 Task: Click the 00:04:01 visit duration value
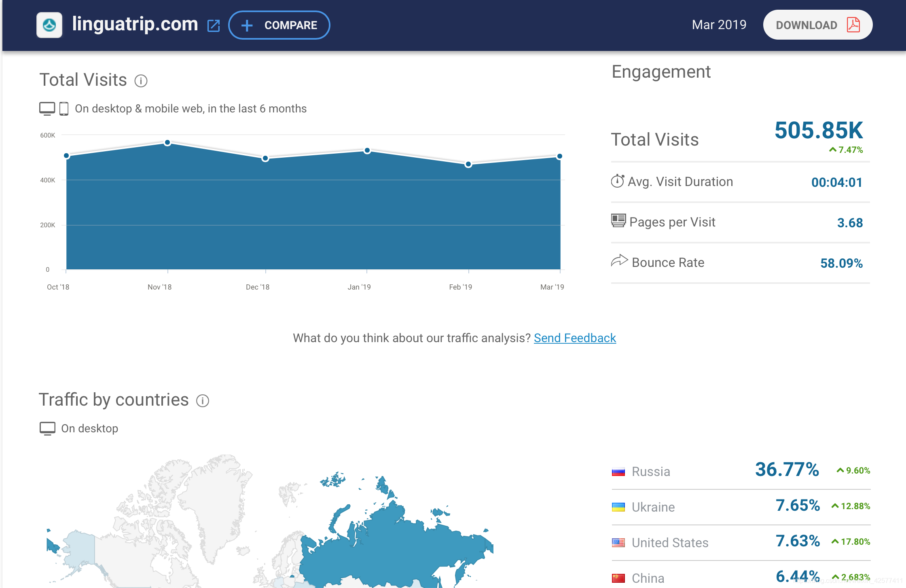pyautogui.click(x=837, y=182)
